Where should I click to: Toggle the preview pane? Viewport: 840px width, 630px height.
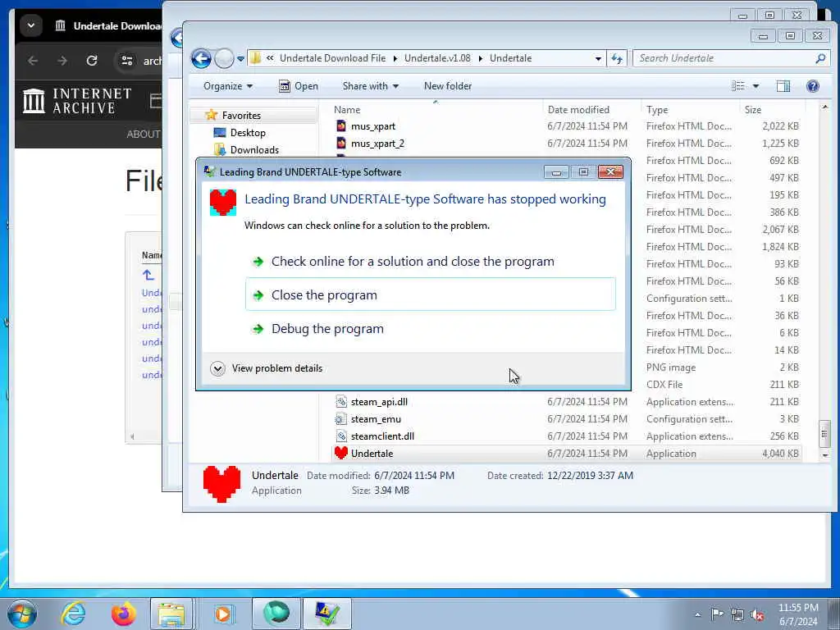click(x=783, y=86)
